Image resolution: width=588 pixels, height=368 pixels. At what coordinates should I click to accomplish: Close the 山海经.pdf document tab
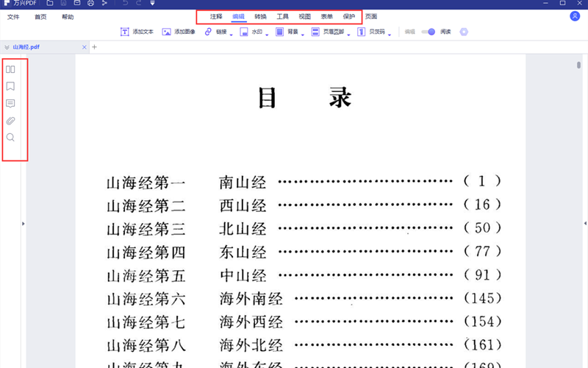click(x=85, y=47)
